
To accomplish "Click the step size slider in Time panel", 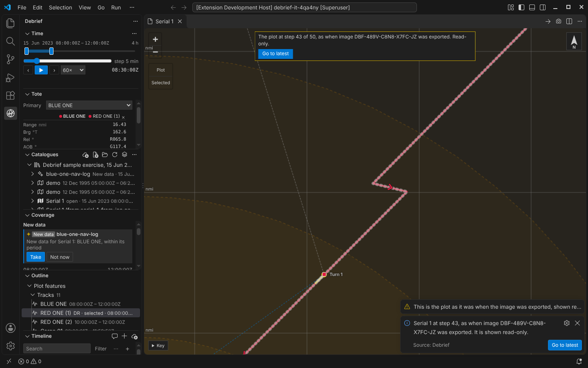I will pyautogui.click(x=67, y=61).
